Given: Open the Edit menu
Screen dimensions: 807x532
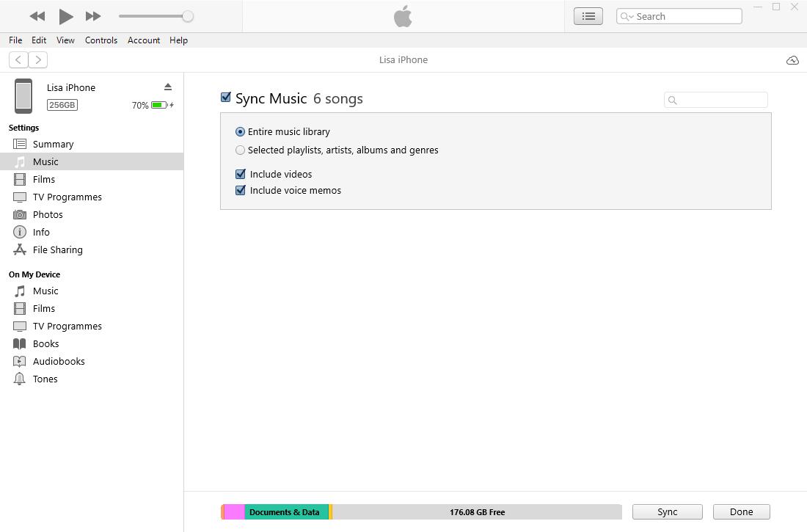Looking at the screenshot, I should (x=39, y=40).
